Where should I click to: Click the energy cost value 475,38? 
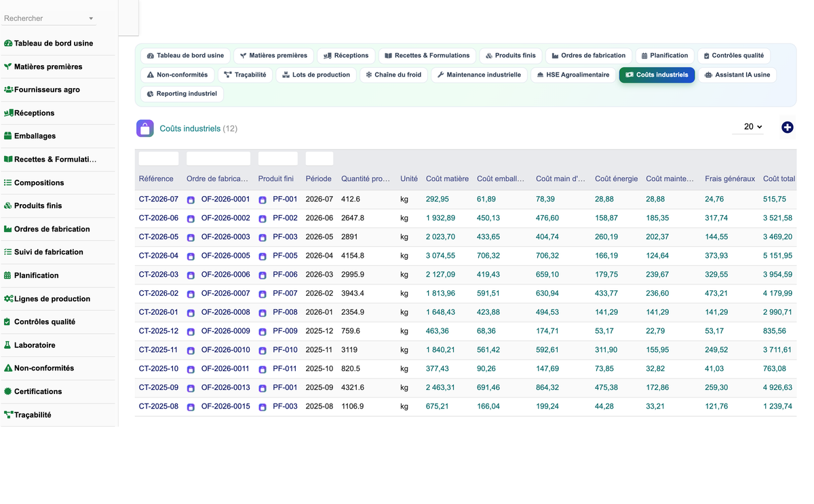[x=606, y=387]
